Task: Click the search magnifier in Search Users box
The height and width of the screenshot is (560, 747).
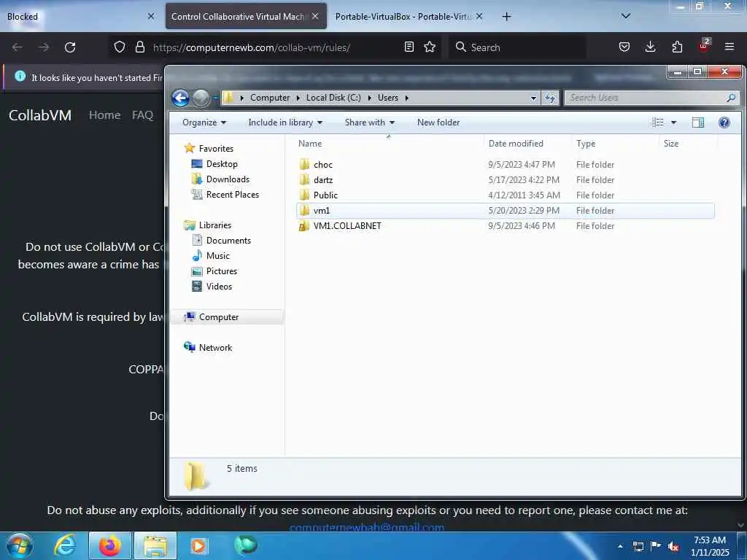Action: [731, 98]
